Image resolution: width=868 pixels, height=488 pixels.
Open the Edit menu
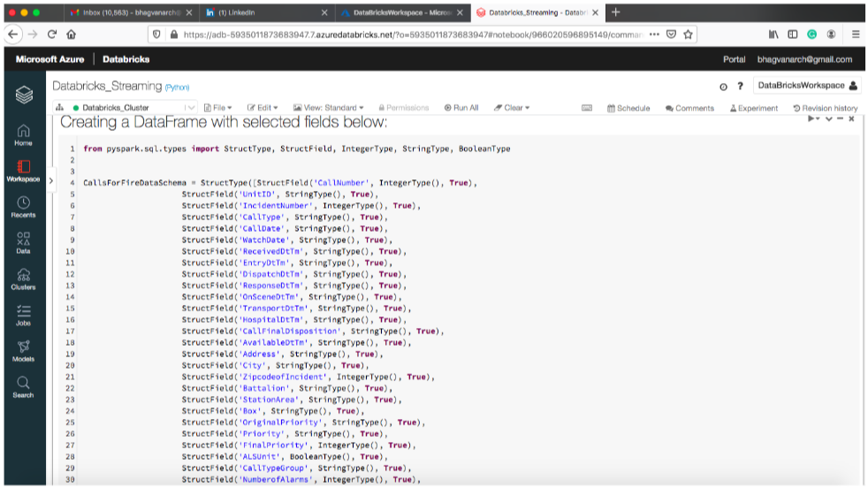[x=263, y=108]
